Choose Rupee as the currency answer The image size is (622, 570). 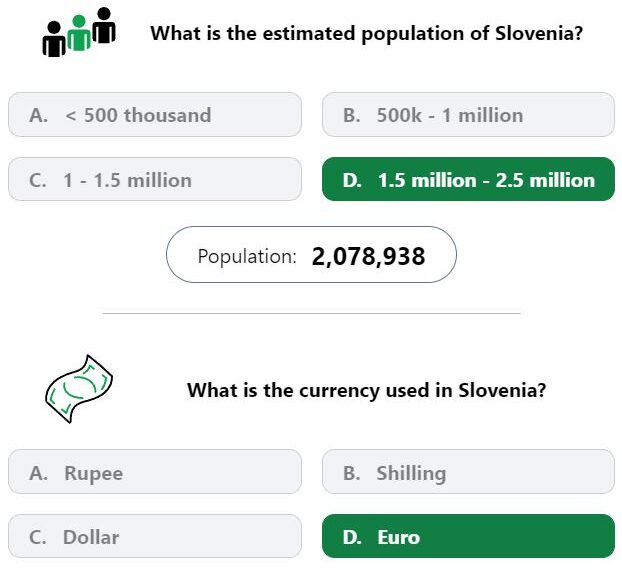click(x=155, y=472)
